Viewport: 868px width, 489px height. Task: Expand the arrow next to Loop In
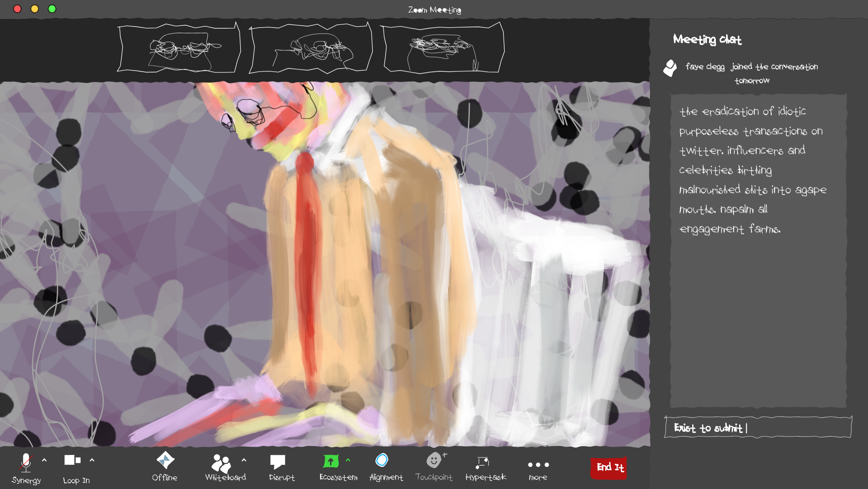point(92,460)
